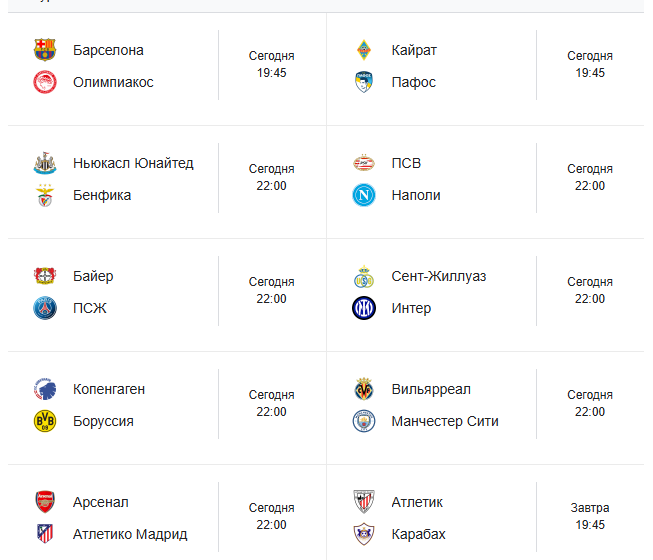Viewport: 653px width, 560px height.
Task: Click the Kairat team logo
Action: (364, 50)
